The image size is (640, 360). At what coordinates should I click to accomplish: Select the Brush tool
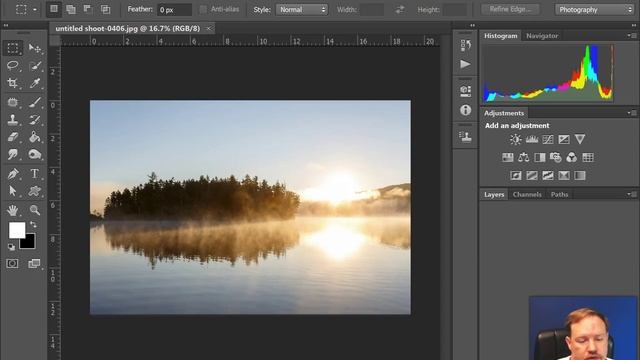click(x=35, y=102)
